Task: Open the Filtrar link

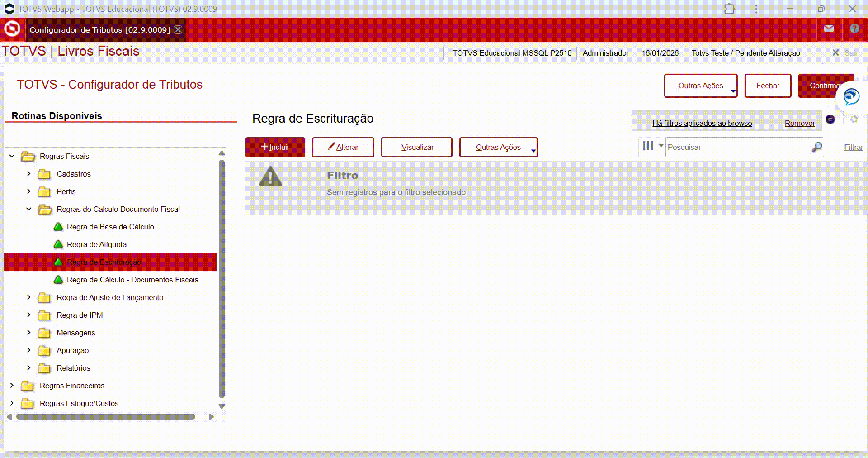Action: [854, 147]
